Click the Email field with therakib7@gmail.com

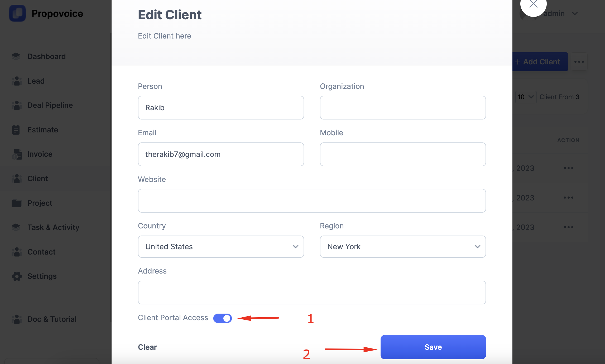[221, 154]
